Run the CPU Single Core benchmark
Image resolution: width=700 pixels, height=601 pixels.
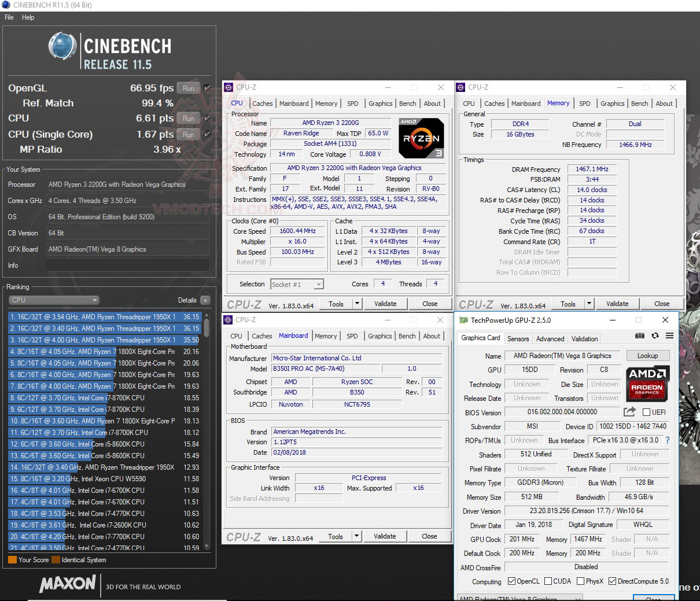coord(189,134)
